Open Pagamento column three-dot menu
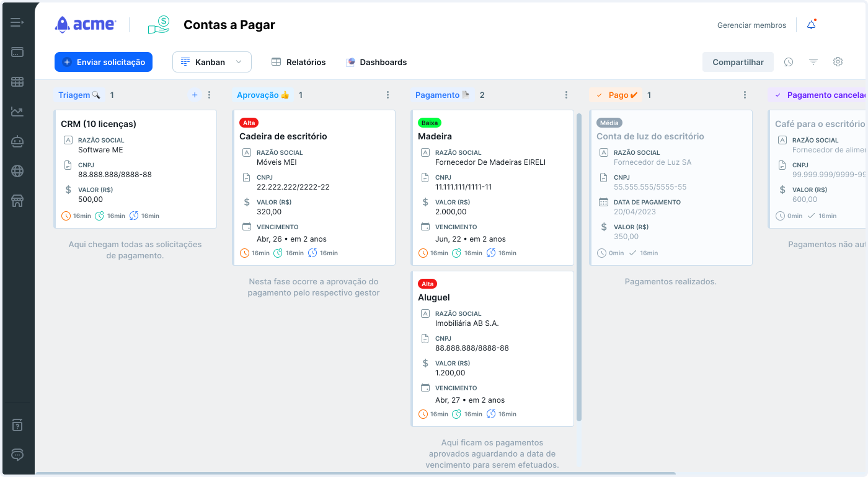This screenshot has width=868, height=477. 566,95
